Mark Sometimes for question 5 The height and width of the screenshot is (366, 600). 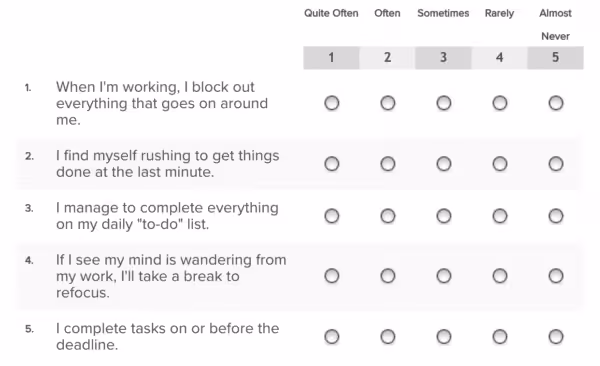tap(443, 337)
